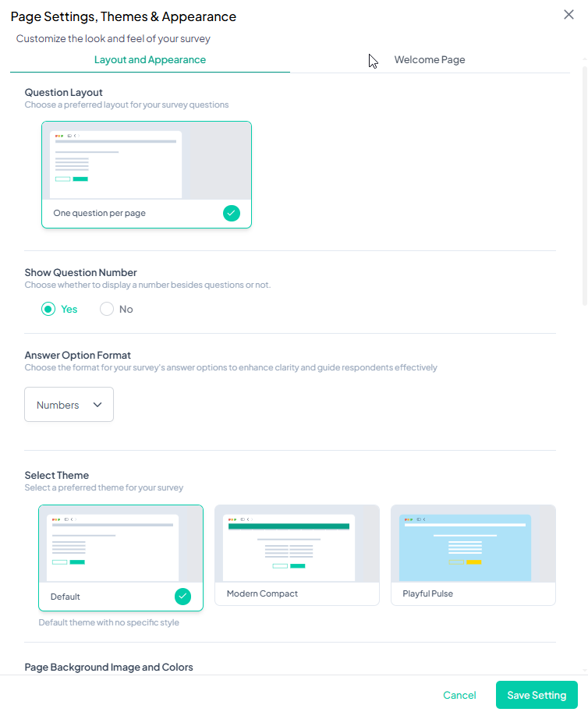Click the chevron arrow in Numbers dropdown

point(97,405)
